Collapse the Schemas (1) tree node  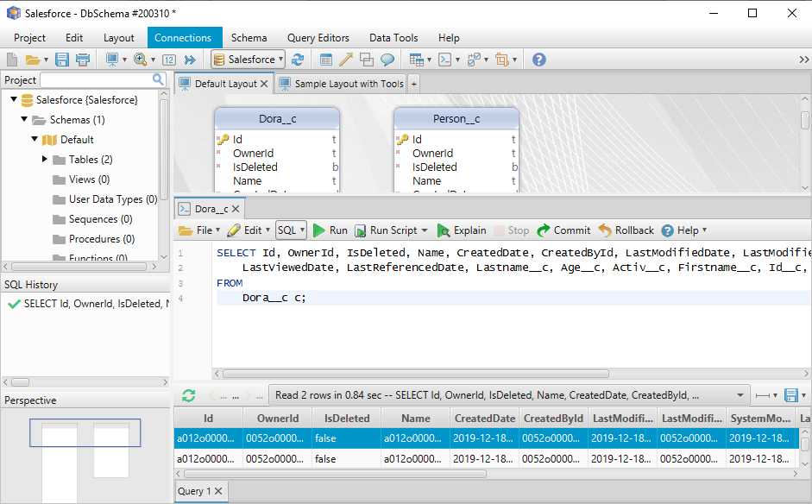coord(24,119)
